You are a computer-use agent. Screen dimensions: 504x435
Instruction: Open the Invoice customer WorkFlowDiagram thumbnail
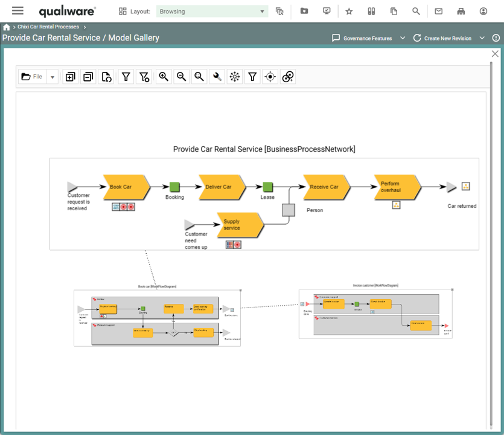click(375, 314)
